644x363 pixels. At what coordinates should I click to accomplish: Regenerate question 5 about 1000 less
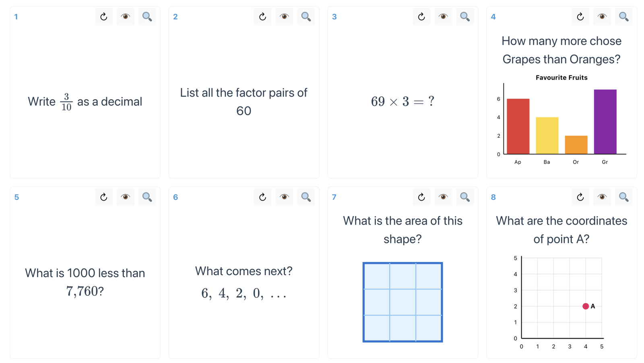104,197
